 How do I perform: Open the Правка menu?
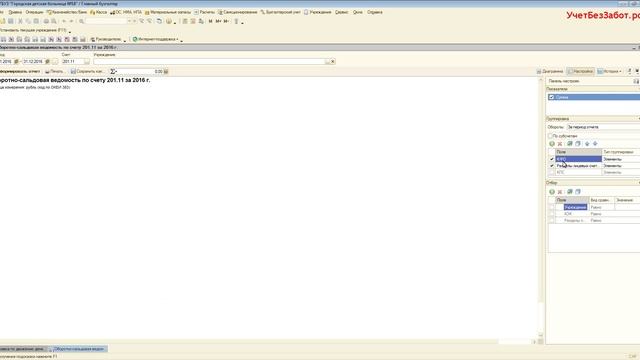click(15, 12)
